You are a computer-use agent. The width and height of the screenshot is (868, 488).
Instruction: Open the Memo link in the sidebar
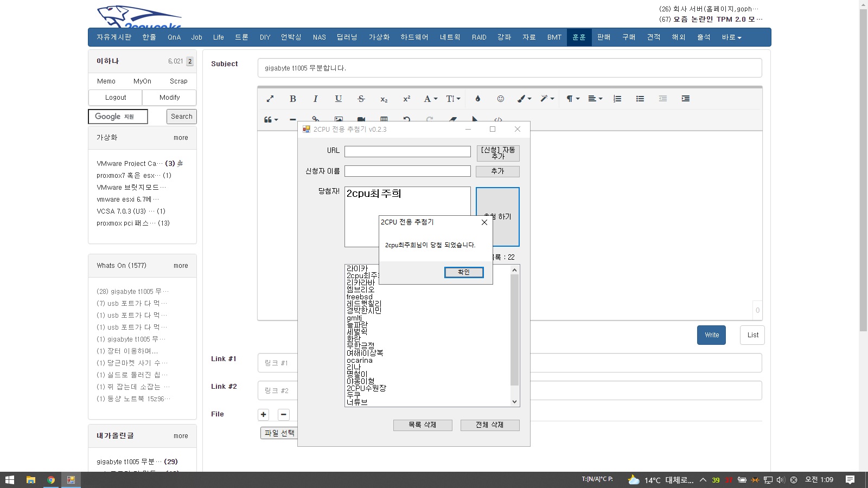[106, 81]
